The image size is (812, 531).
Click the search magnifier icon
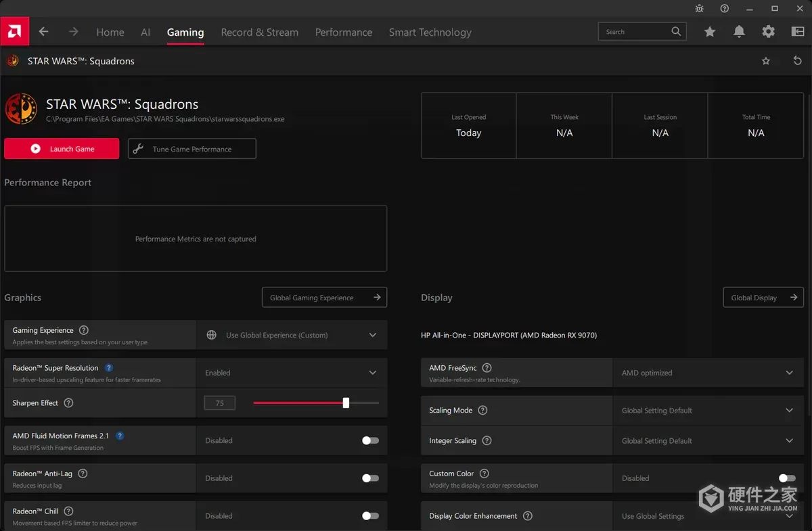click(x=676, y=31)
